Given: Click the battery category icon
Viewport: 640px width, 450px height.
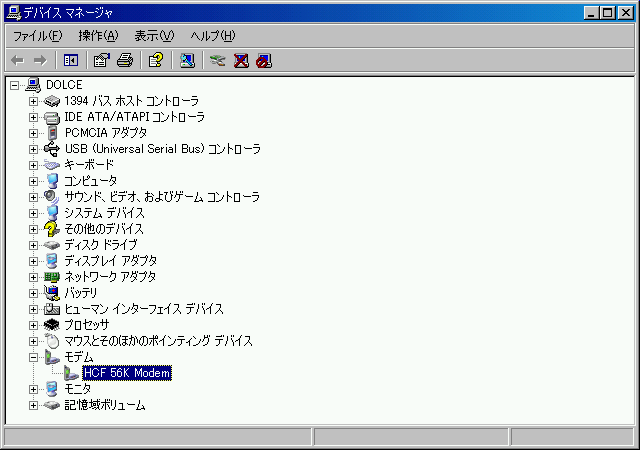Looking at the screenshot, I should [x=52, y=293].
